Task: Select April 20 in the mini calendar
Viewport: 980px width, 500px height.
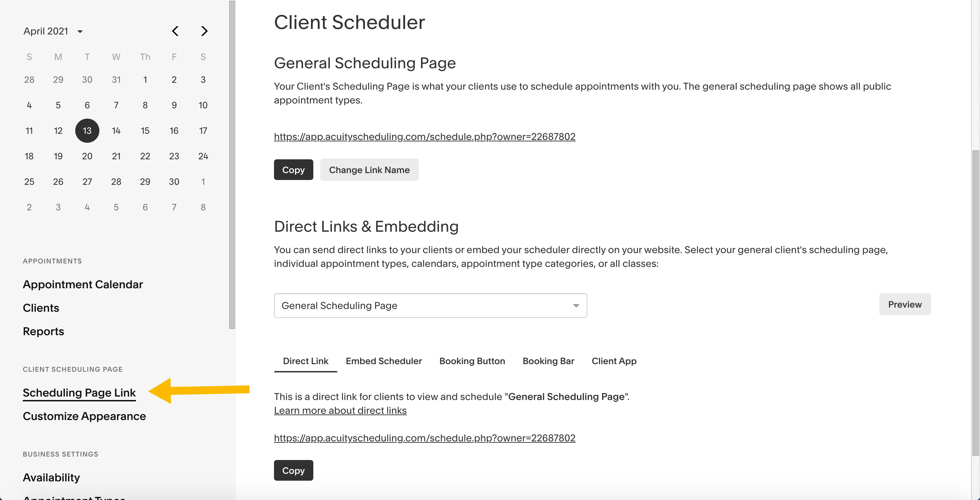Action: 87,156
